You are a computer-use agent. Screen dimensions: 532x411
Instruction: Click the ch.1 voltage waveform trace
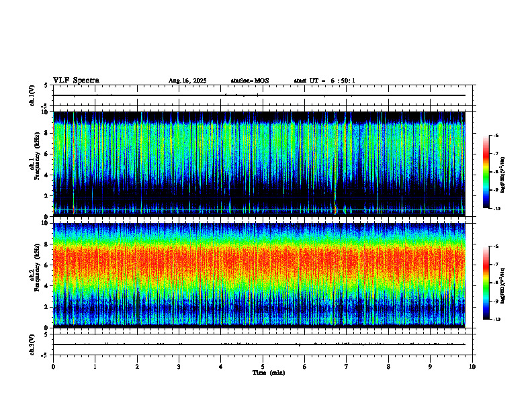point(259,95)
